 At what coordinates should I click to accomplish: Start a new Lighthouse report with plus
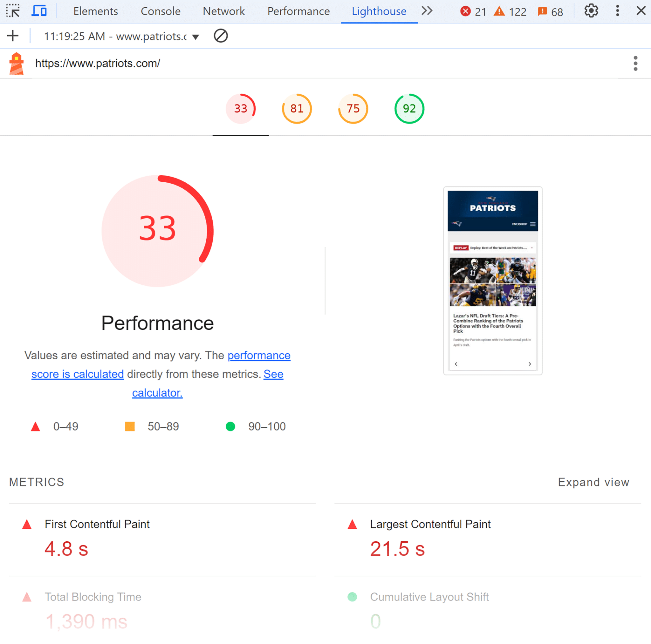point(13,36)
